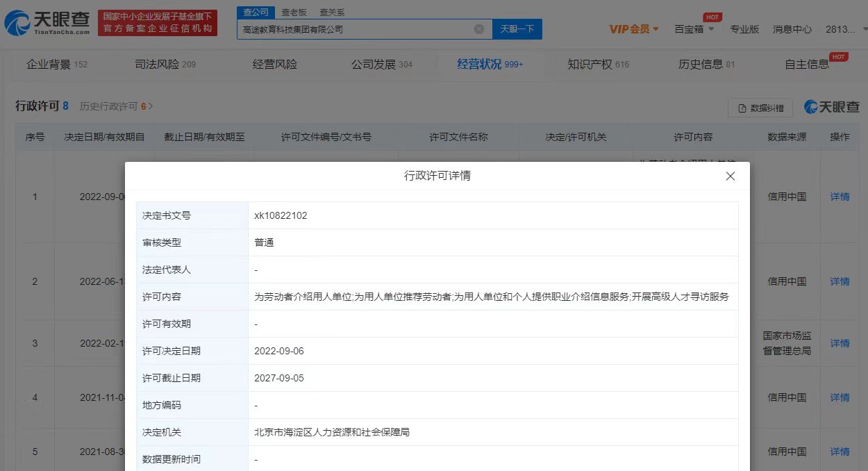Click the TianYanCha logo in header

47,24
